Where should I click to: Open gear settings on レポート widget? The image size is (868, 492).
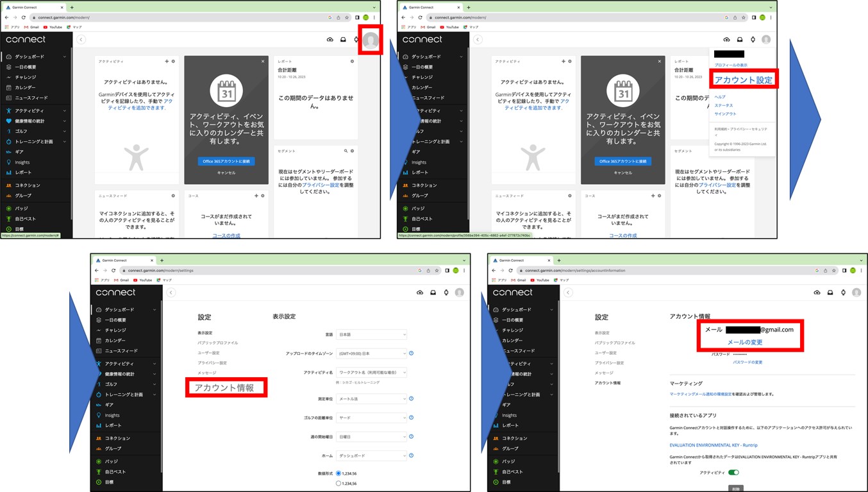point(352,62)
